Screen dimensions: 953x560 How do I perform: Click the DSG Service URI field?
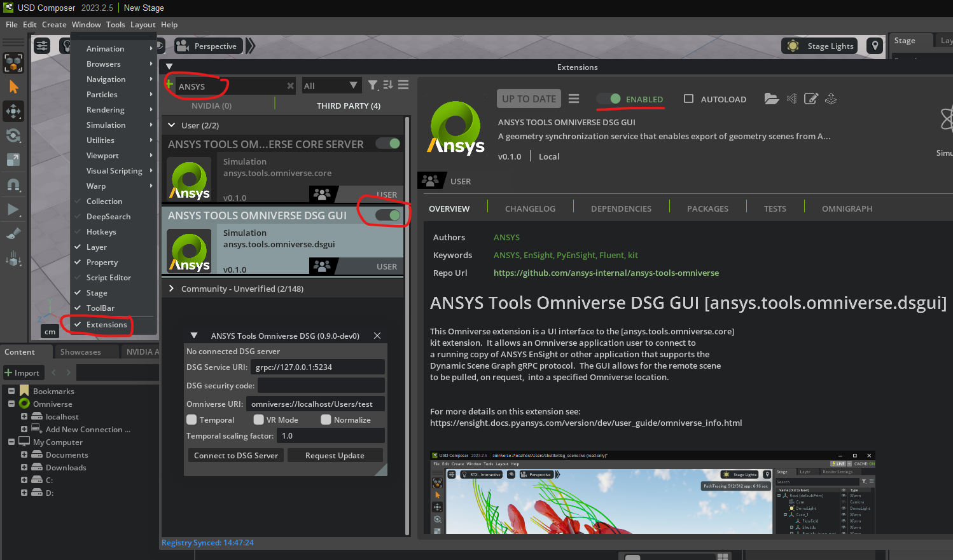(317, 367)
